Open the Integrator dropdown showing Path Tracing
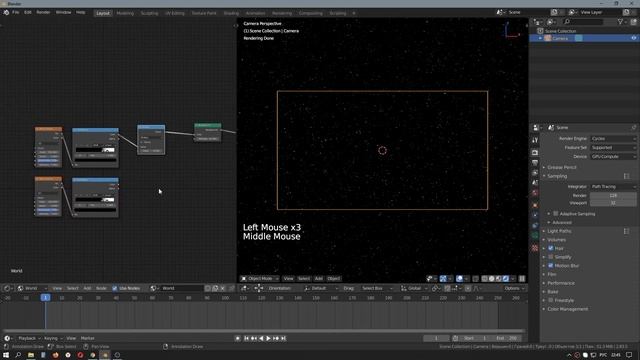The image size is (640, 360). click(613, 187)
